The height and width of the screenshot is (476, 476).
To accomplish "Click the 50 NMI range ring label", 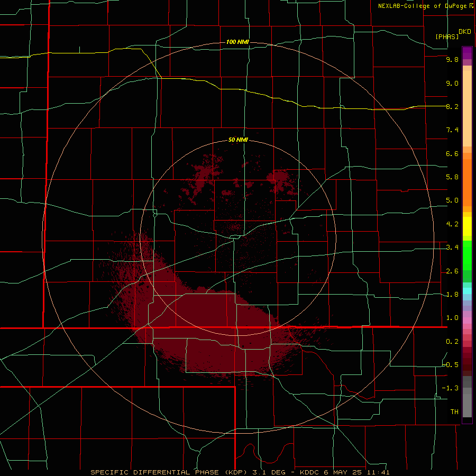I will tap(238, 140).
